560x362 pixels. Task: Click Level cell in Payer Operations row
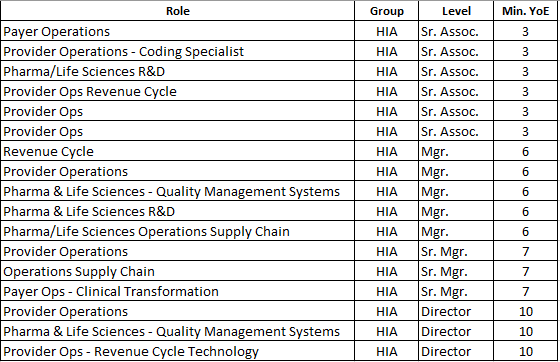coord(456,31)
